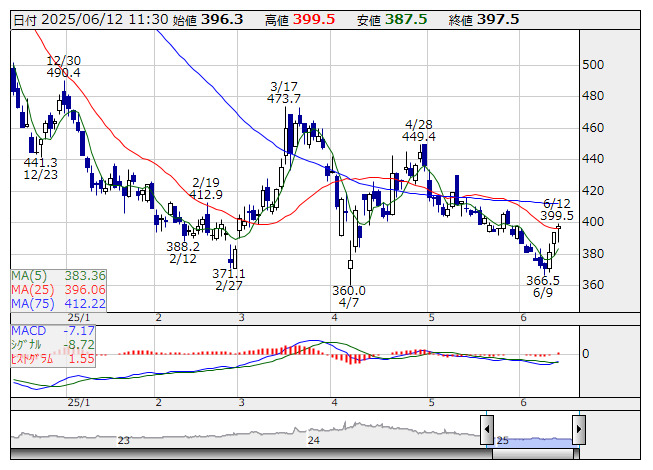Click the 12/30 high label 490.4
Screen dimensions: 653x470
(63, 73)
